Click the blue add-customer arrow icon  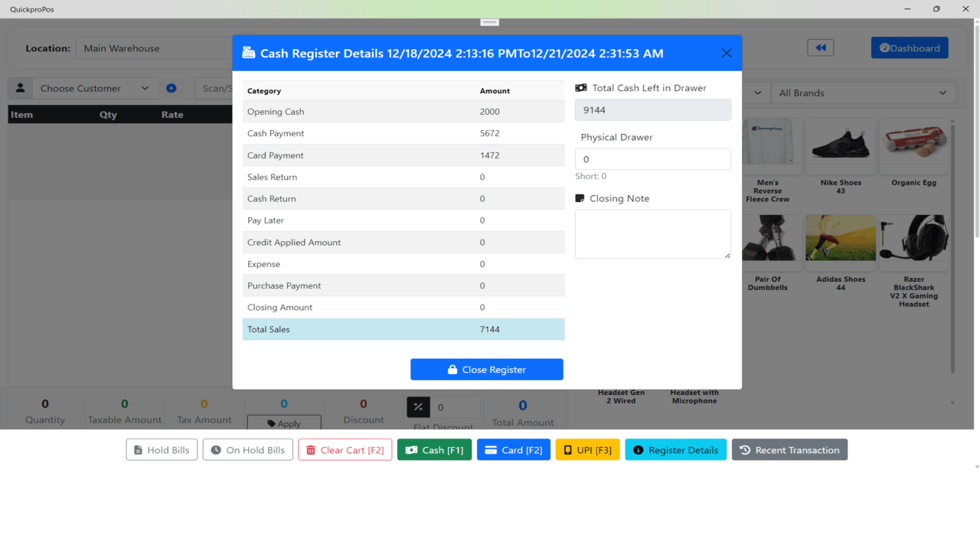pyautogui.click(x=171, y=88)
